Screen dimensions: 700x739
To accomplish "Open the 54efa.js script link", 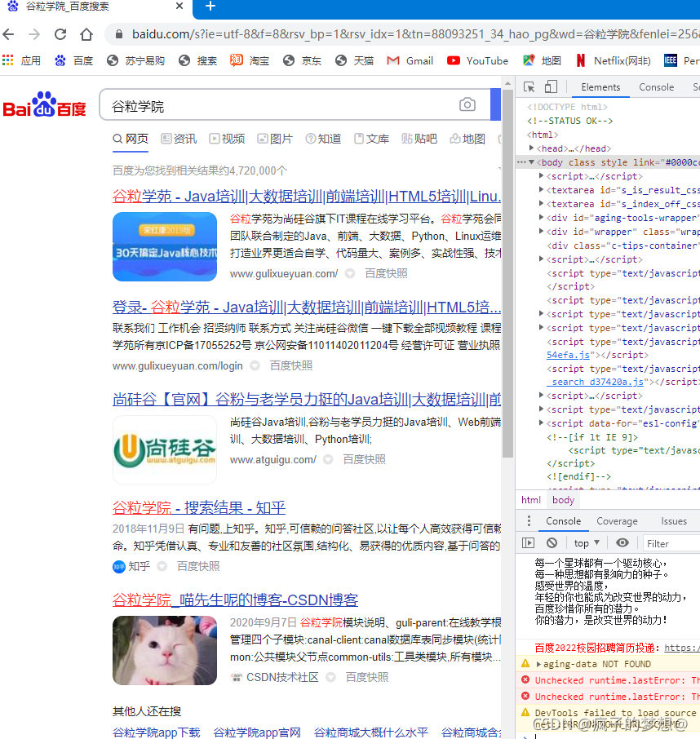I will click(568, 355).
